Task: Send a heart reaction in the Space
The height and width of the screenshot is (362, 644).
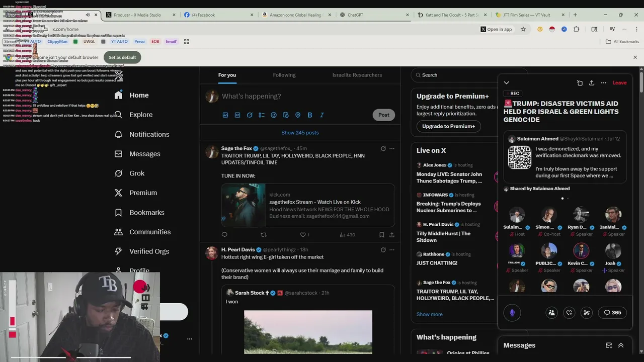Action: [569, 313]
